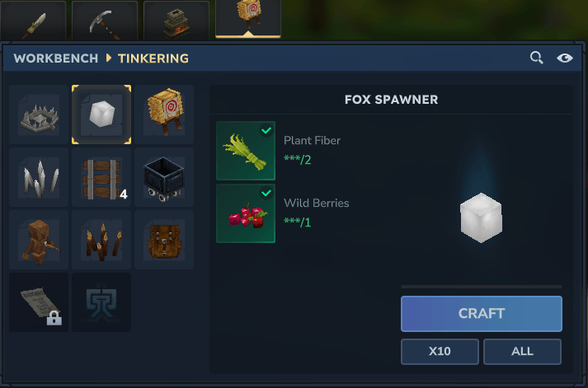Viewport: 588px width, 388px height.
Task: Select the wooden stakes recipe
Action: point(101,240)
